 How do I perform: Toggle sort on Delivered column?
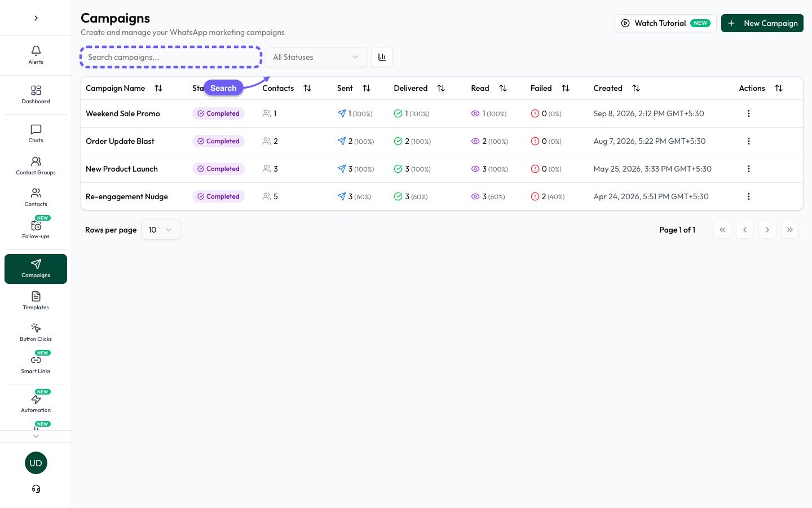[x=441, y=88]
